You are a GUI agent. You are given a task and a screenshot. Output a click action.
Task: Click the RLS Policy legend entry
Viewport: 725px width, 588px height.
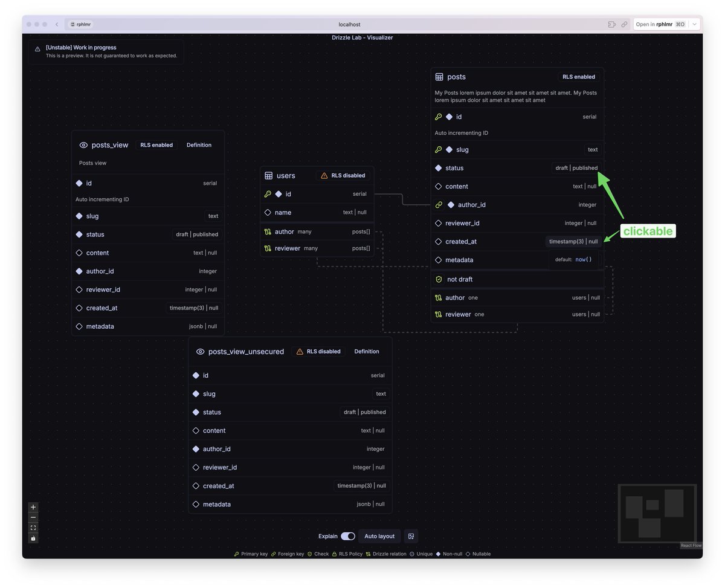(347, 554)
